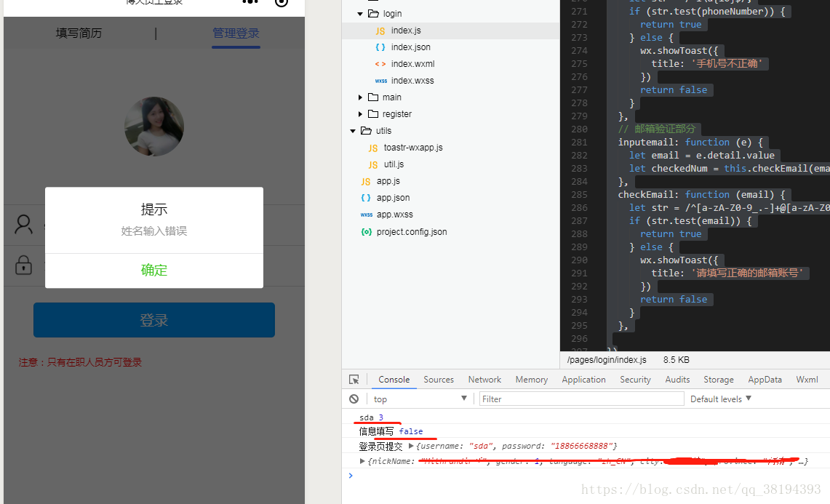Open the index.wxml file in login folder
The width and height of the screenshot is (830, 504).
coord(412,64)
